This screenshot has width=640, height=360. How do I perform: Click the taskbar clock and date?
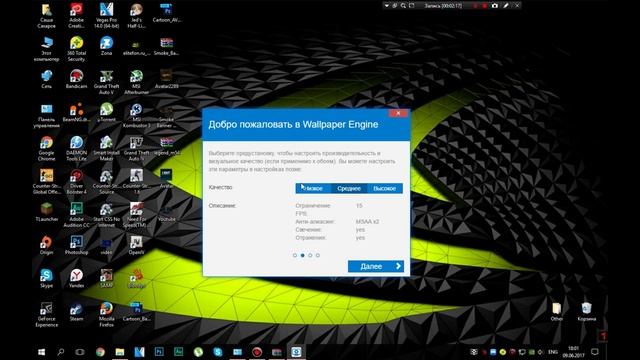tap(573, 352)
